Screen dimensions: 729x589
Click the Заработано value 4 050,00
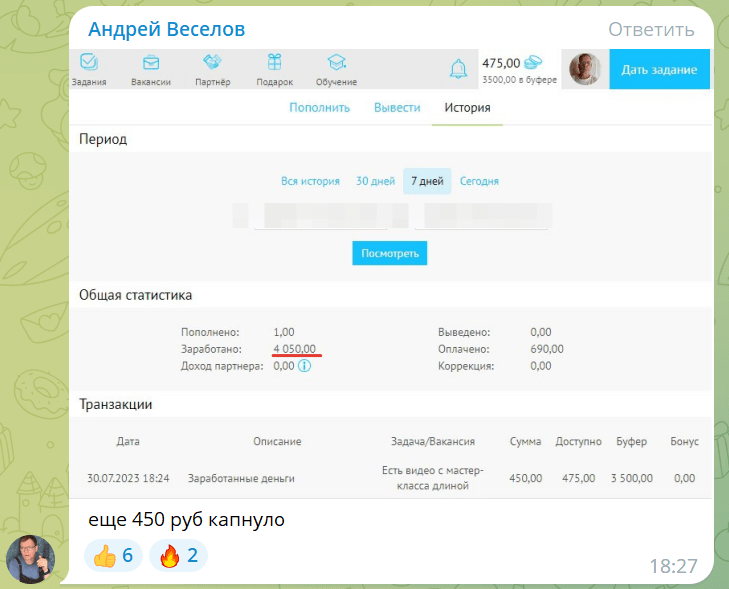click(294, 349)
